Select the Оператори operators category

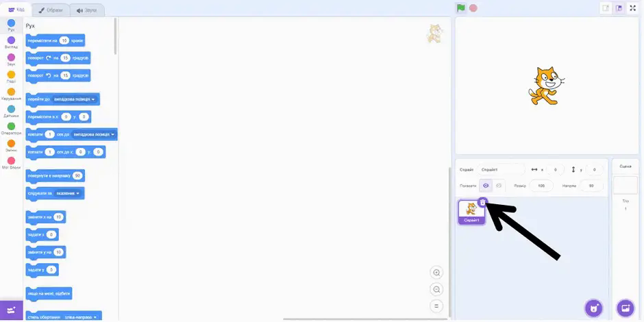point(11,129)
